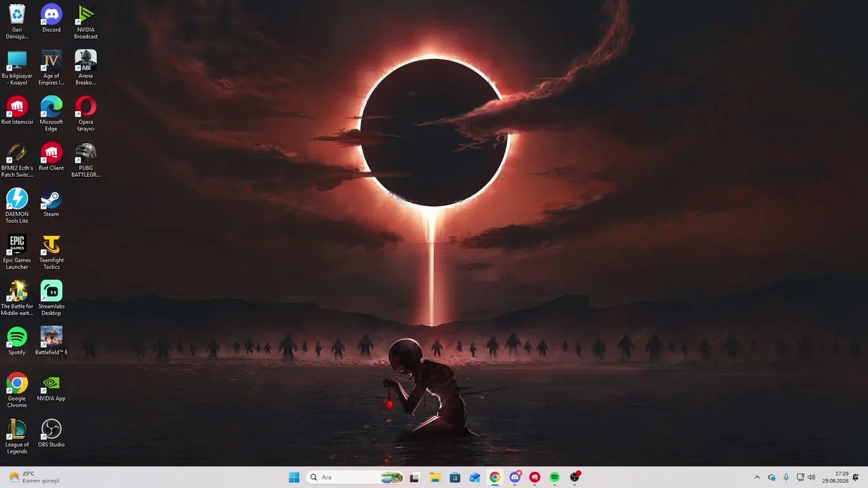The width and height of the screenshot is (868, 488).
Task: Select the Age of Empires IV shortcut
Action: [52, 68]
